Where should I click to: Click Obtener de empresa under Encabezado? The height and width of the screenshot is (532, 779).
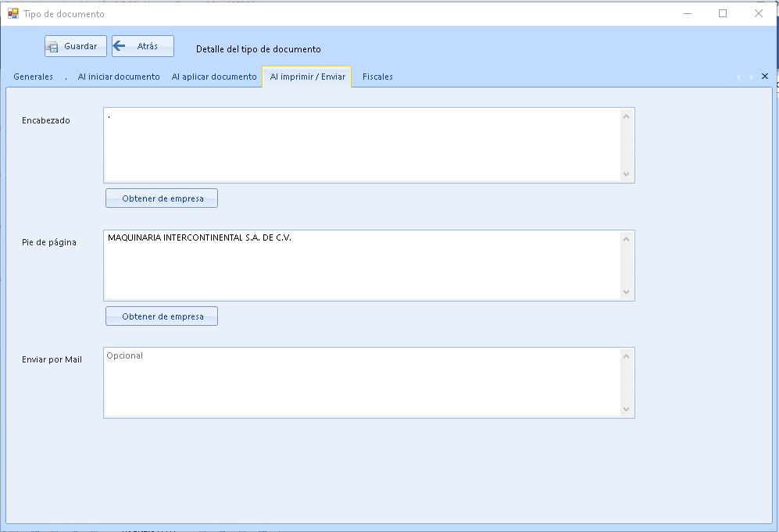pyautogui.click(x=162, y=198)
